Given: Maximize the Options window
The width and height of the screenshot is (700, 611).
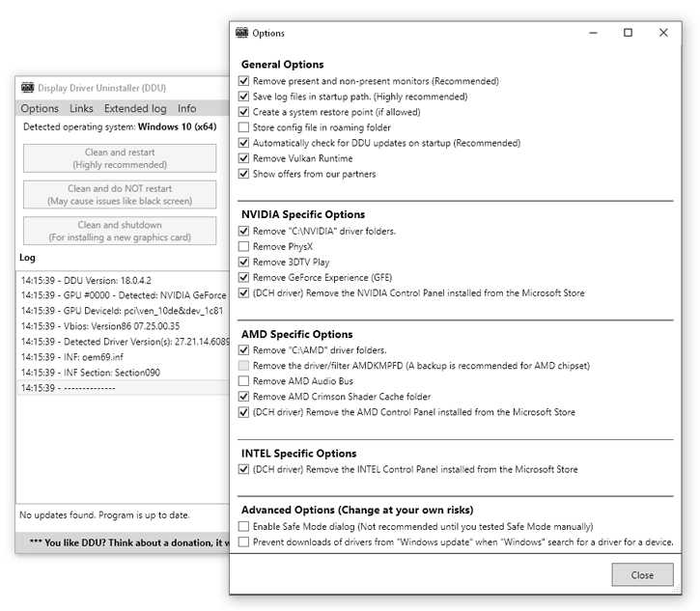Looking at the screenshot, I should click(628, 33).
